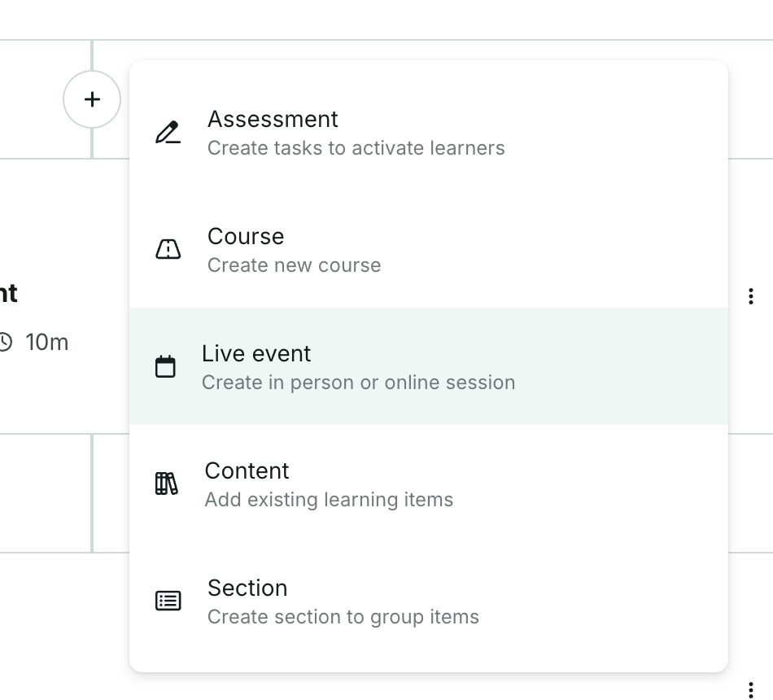Click the books icon for Content

166,483
